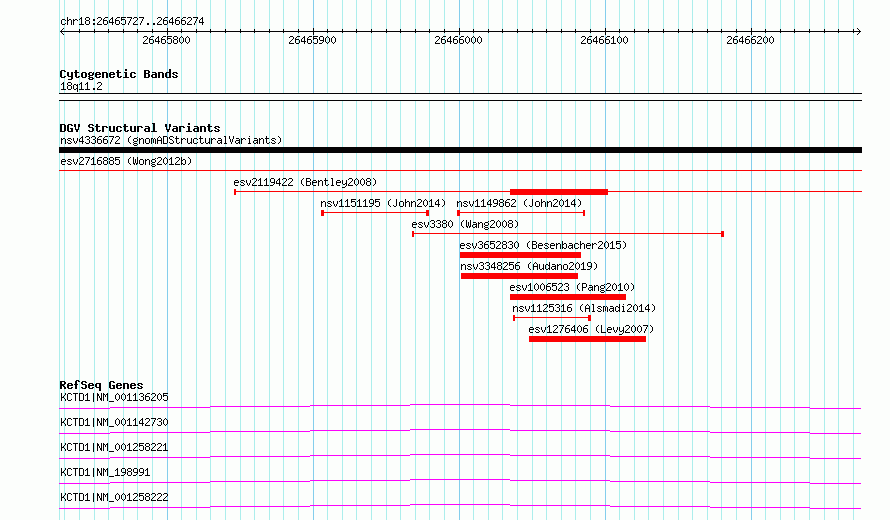Click the left arrow of the ruler
The width and height of the screenshot is (890, 520).
pos(62,31)
